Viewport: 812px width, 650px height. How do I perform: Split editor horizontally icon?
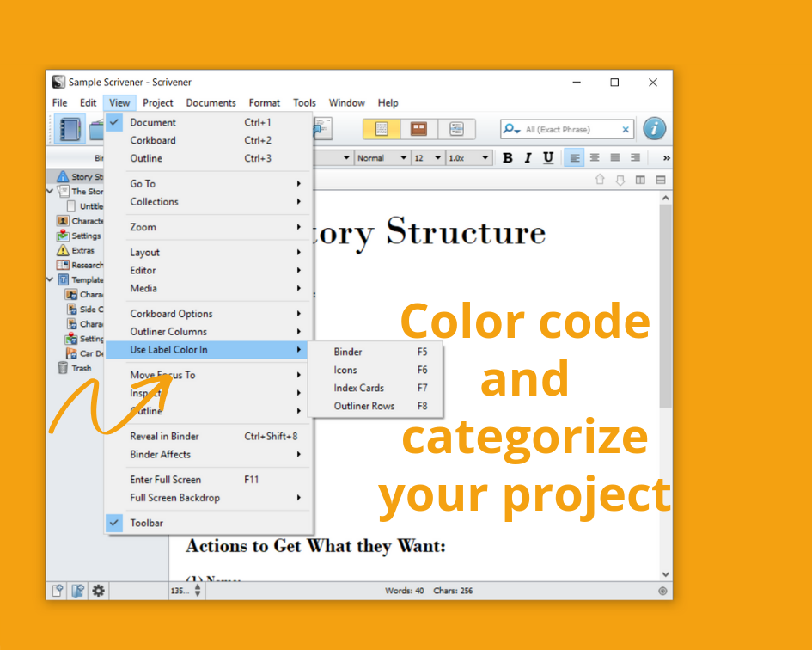[x=661, y=180]
